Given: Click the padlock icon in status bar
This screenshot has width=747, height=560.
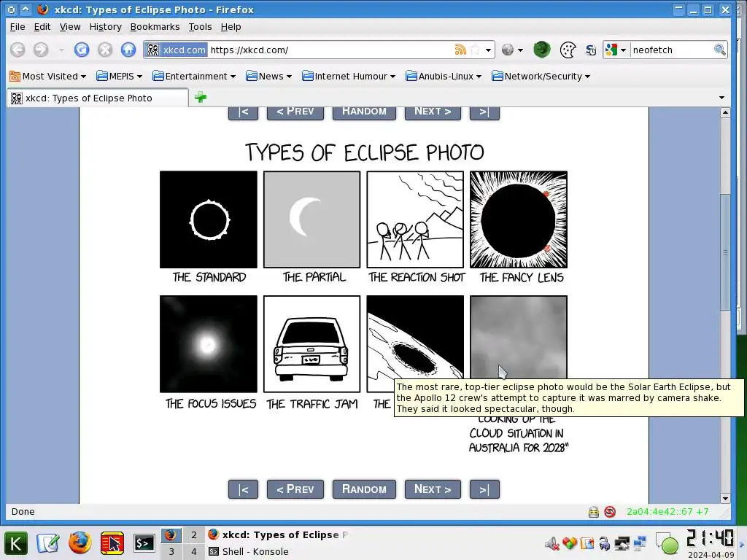Looking at the screenshot, I should click(594, 512).
